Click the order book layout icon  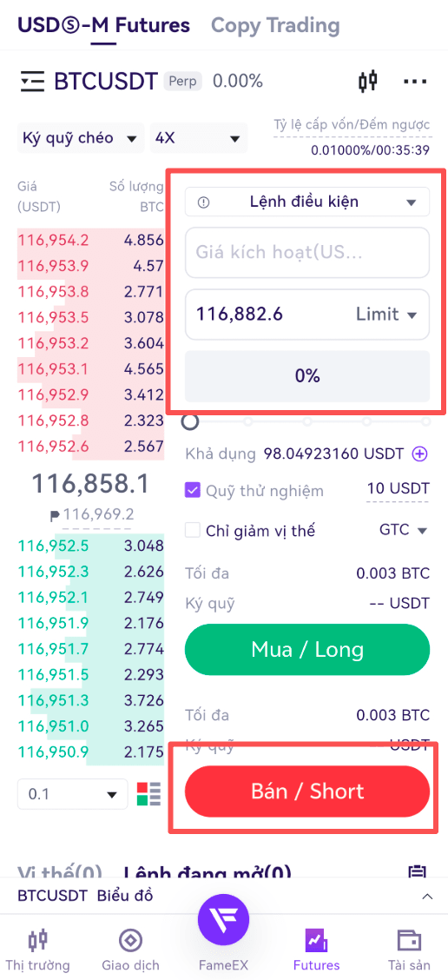pyautogui.click(x=148, y=794)
